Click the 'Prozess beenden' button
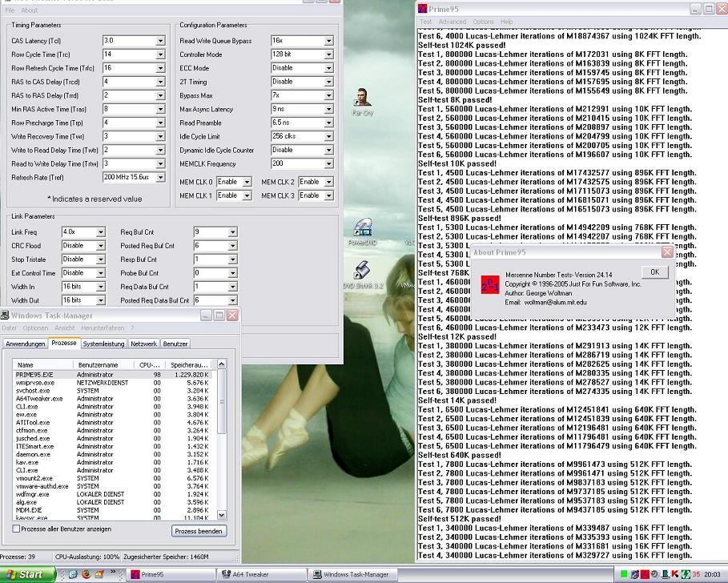Screen dimensions: 728x583 pos(199,531)
